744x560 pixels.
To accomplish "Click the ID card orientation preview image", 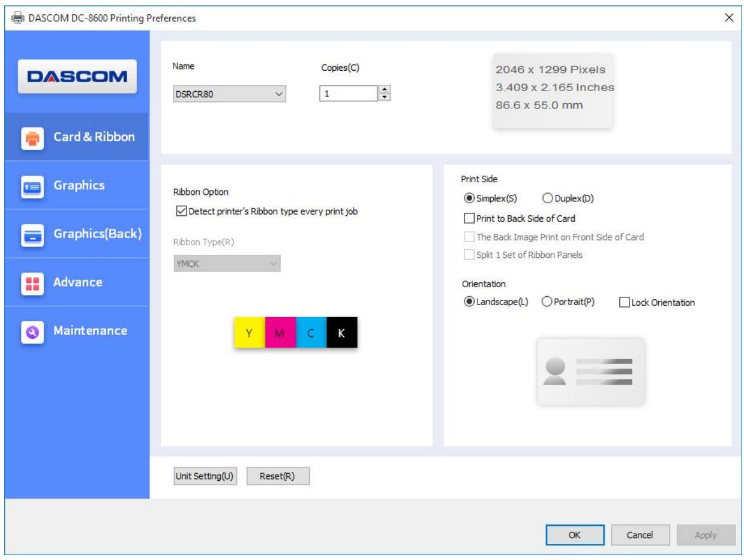I will click(x=591, y=371).
